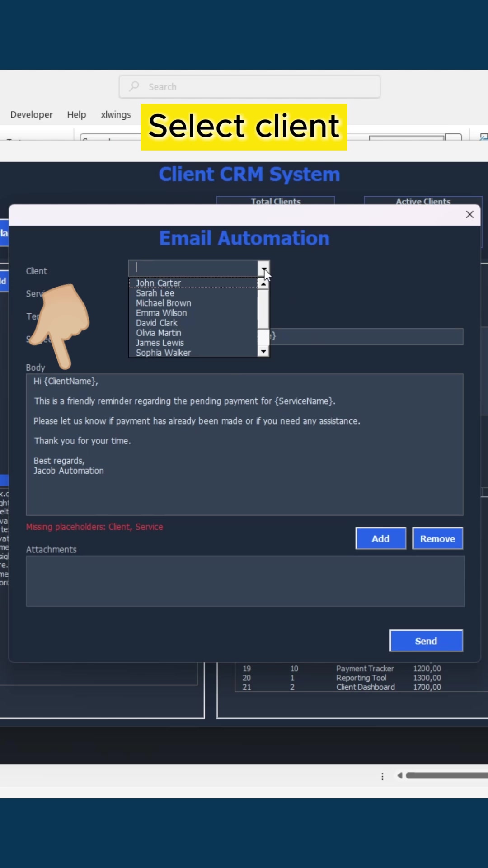Send the email with Send button
Image resolution: width=488 pixels, height=868 pixels.
click(x=426, y=641)
